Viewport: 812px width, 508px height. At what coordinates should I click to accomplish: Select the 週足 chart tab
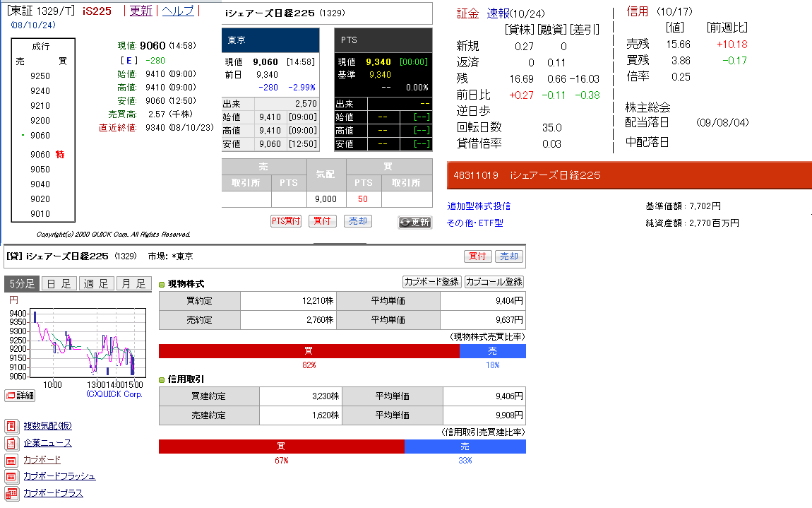coord(96,284)
